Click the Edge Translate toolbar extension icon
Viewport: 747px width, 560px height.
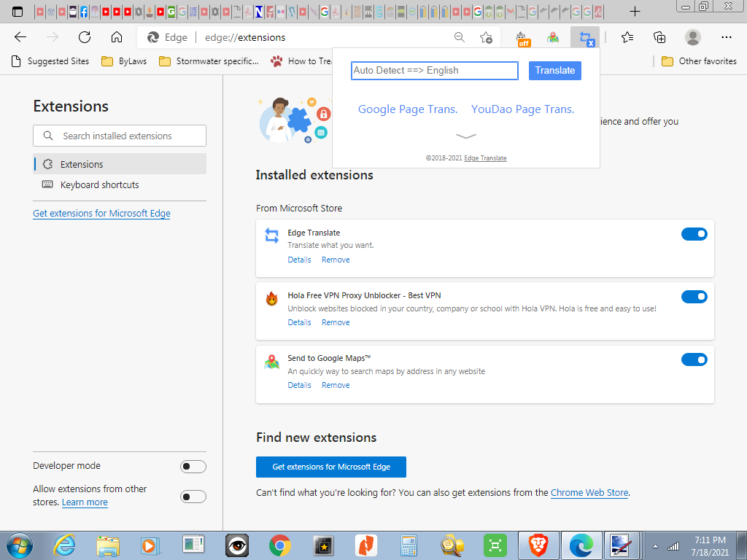click(x=584, y=38)
